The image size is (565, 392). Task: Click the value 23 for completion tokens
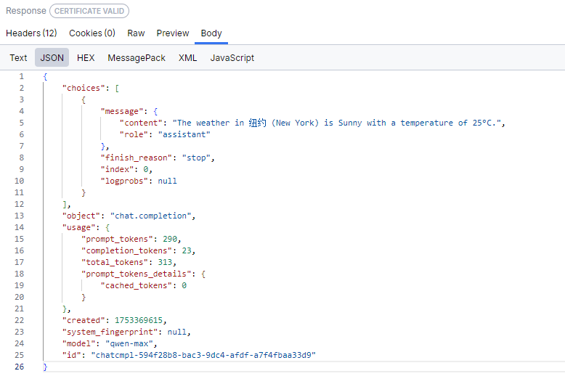point(187,250)
